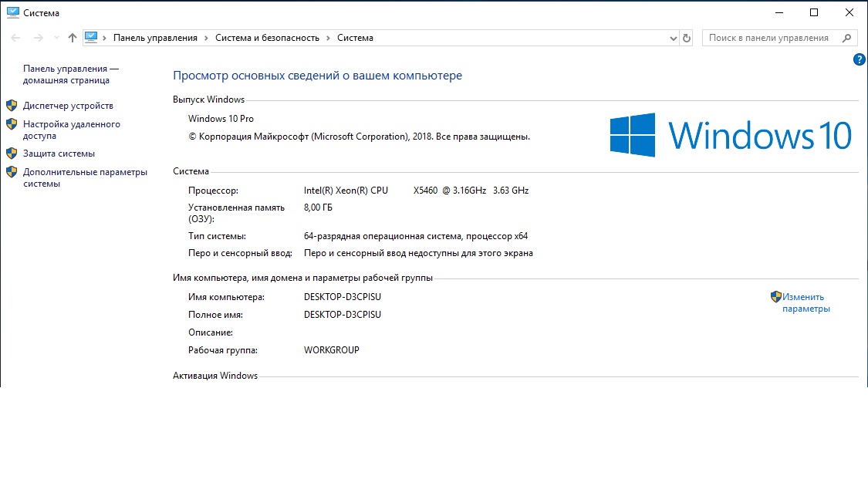This screenshot has height=486, width=868.
Task: Select the Microsoft Corporation copyright line
Action: click(x=359, y=137)
